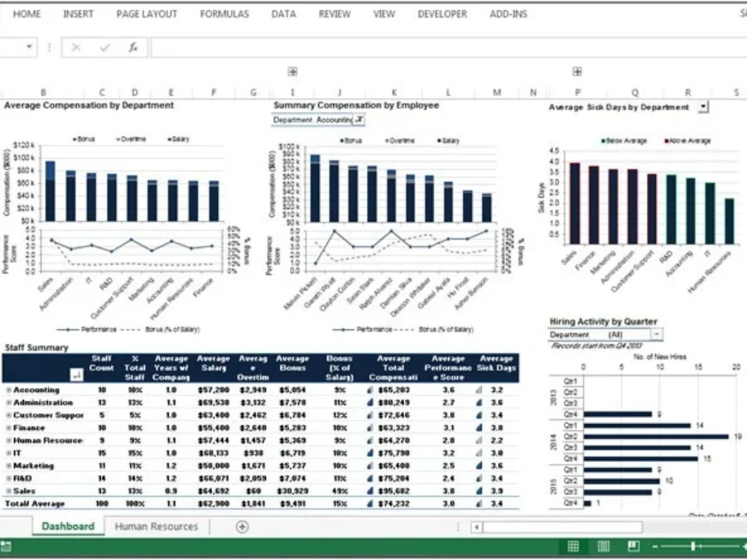Expand grouped columns with plus above column P

pos(577,72)
